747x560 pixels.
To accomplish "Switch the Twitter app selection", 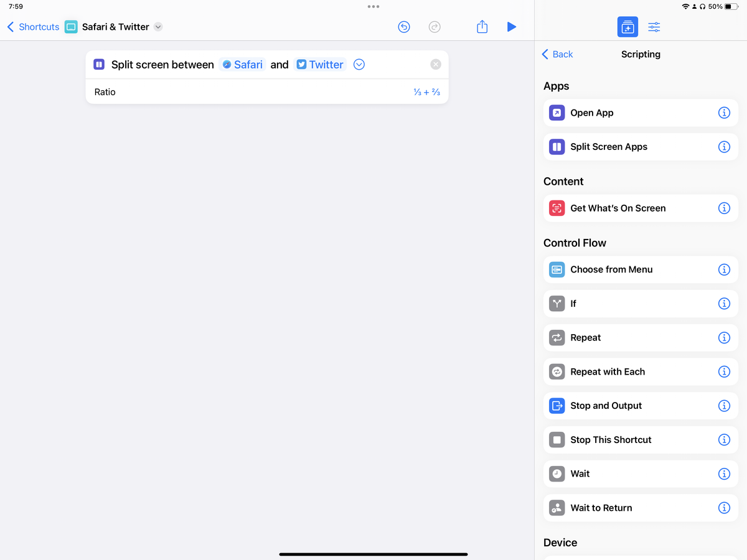I will (x=320, y=64).
